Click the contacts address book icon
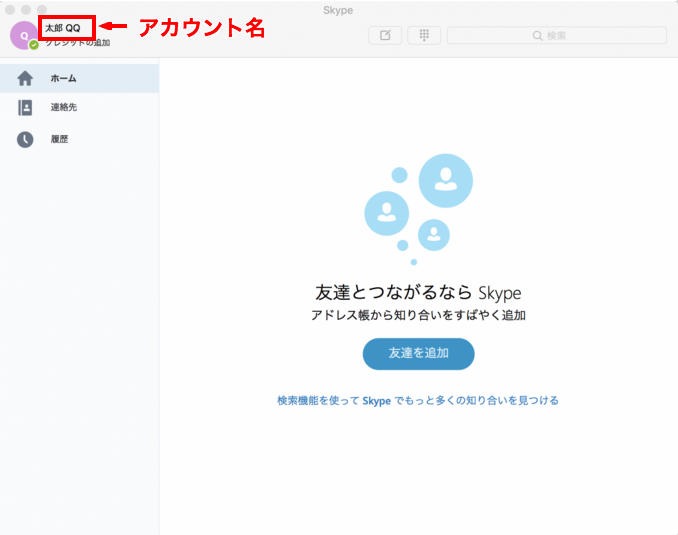 pyautogui.click(x=25, y=108)
